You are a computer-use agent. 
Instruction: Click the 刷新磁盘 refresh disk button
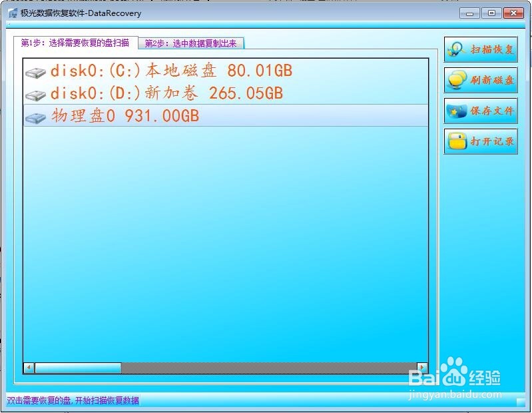(x=481, y=80)
